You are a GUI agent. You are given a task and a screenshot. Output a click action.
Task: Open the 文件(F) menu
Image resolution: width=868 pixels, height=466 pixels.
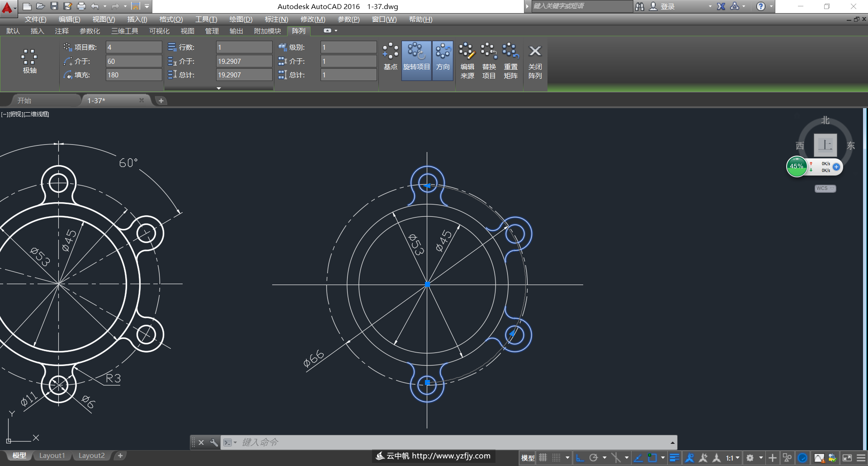(x=35, y=19)
